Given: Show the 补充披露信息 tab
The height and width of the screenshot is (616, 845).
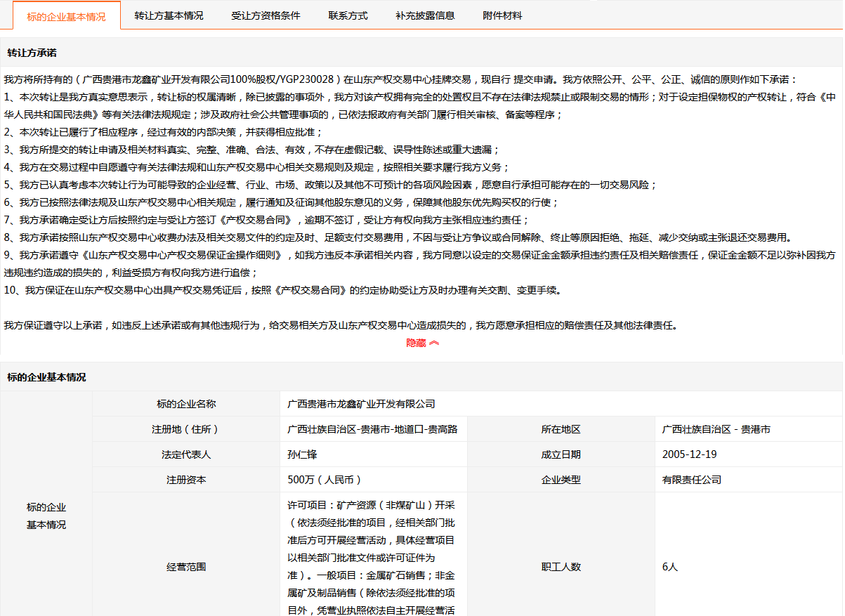Looking at the screenshot, I should click(424, 15).
